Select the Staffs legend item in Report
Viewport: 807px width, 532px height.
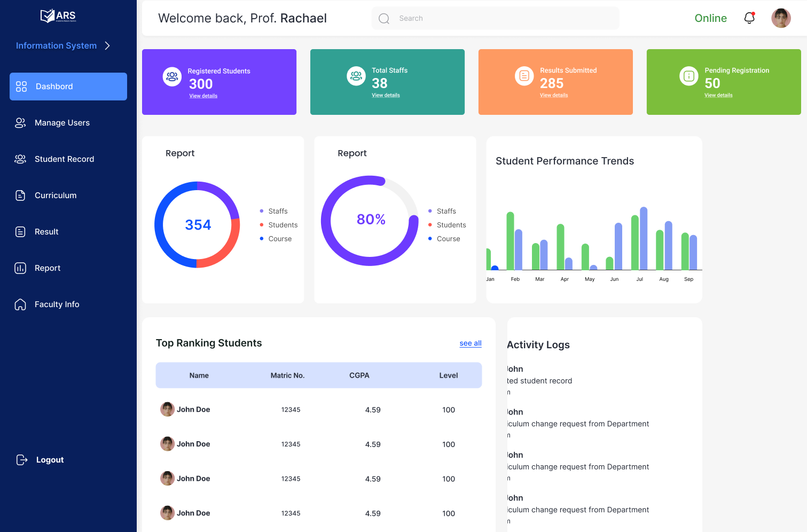(277, 211)
